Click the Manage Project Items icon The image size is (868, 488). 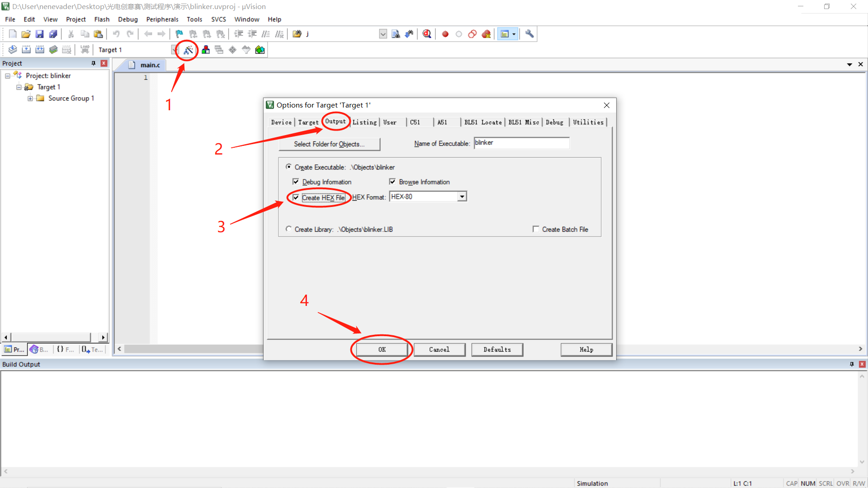point(206,50)
